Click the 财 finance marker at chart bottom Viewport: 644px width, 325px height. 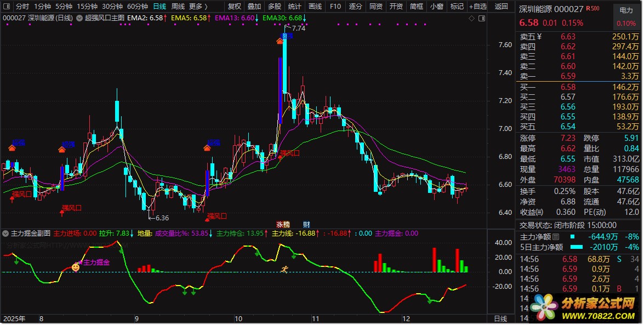click(306, 224)
